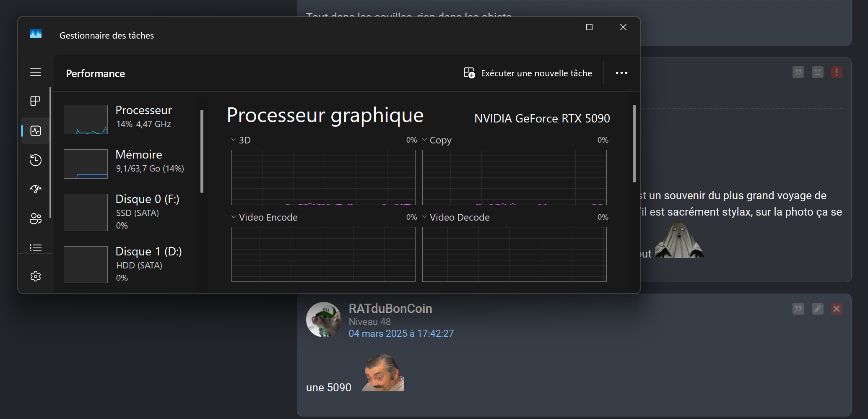Open the Task Manager hamburger navigation menu
Viewport: 868px width, 419px height.
[36, 72]
